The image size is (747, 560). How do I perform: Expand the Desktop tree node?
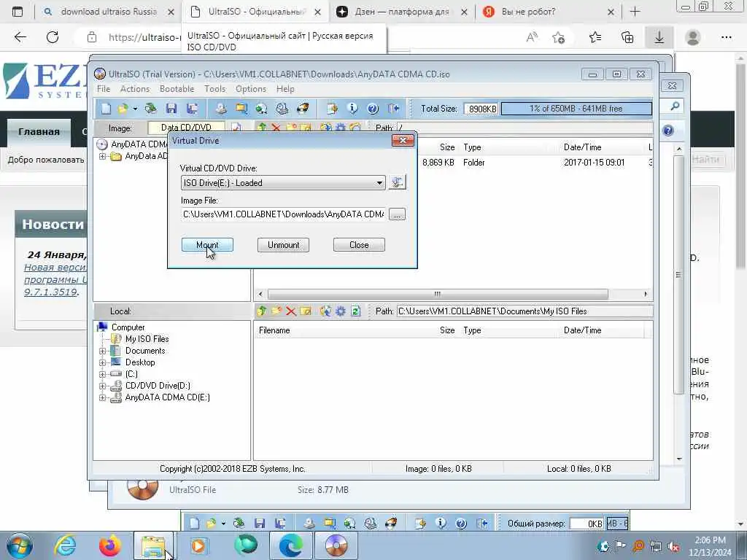[102, 363]
